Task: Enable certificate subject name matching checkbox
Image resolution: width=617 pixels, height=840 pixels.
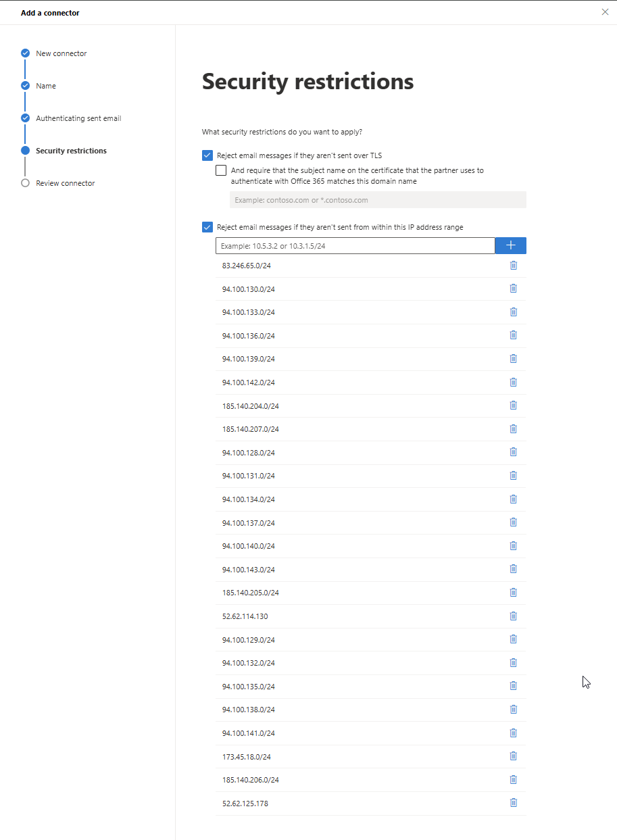Action: (221, 170)
